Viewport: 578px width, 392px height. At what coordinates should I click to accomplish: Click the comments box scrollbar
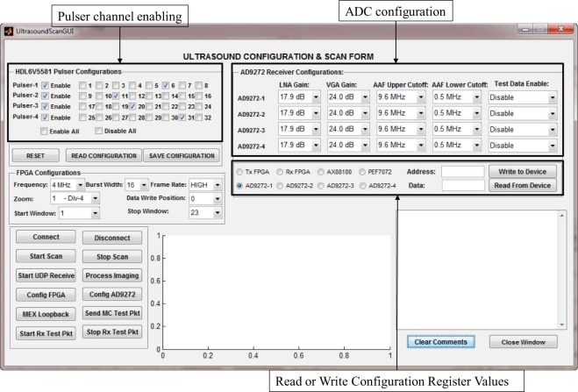(x=562, y=270)
